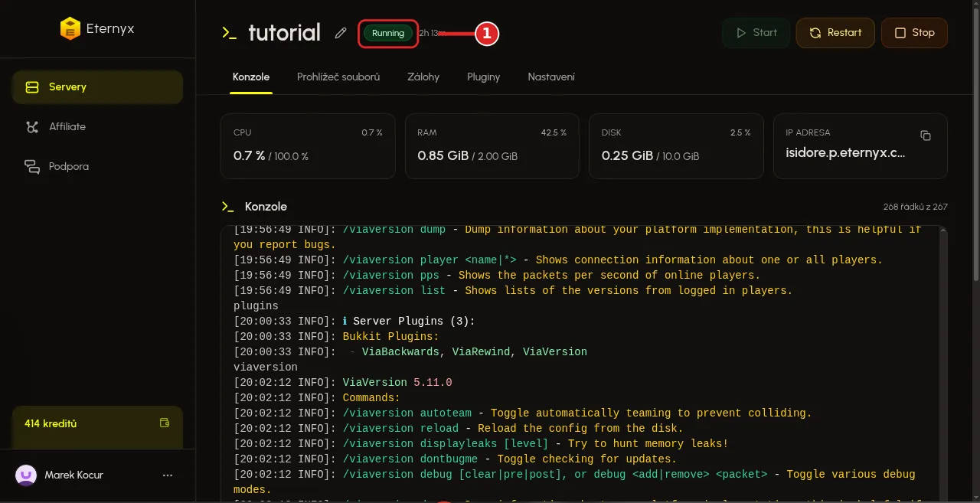
Task: Open the Pluginy tab
Action: 484,77
